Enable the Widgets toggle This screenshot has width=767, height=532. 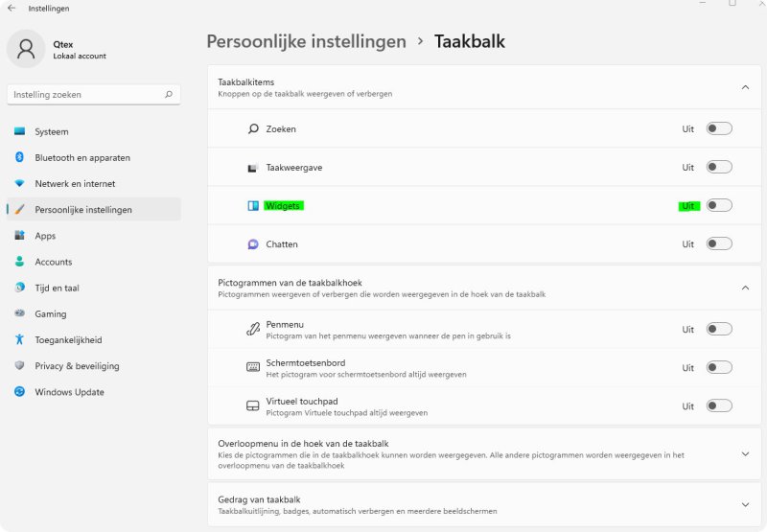click(719, 205)
